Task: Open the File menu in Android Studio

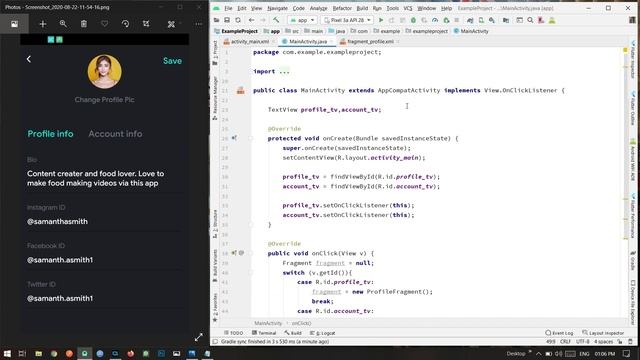Action: point(228,8)
